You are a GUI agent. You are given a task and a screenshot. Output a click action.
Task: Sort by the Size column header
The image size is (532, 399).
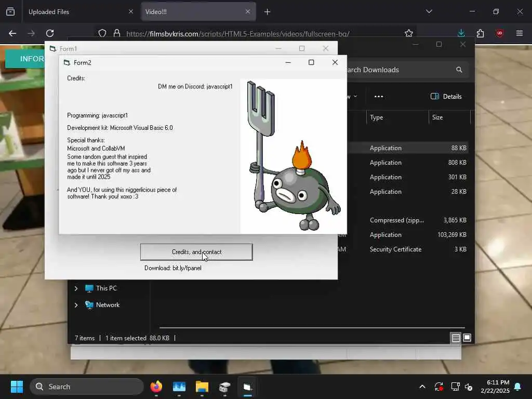click(449, 117)
